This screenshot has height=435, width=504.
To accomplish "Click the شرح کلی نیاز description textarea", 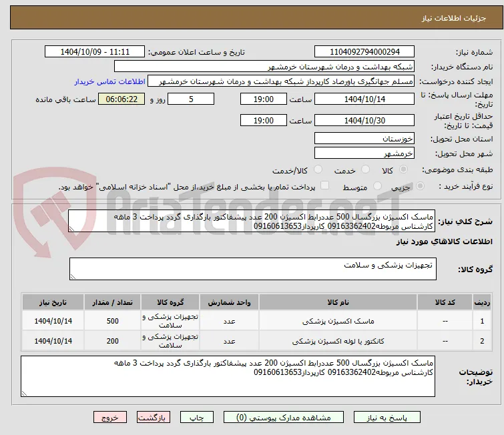I will click(x=252, y=221).
